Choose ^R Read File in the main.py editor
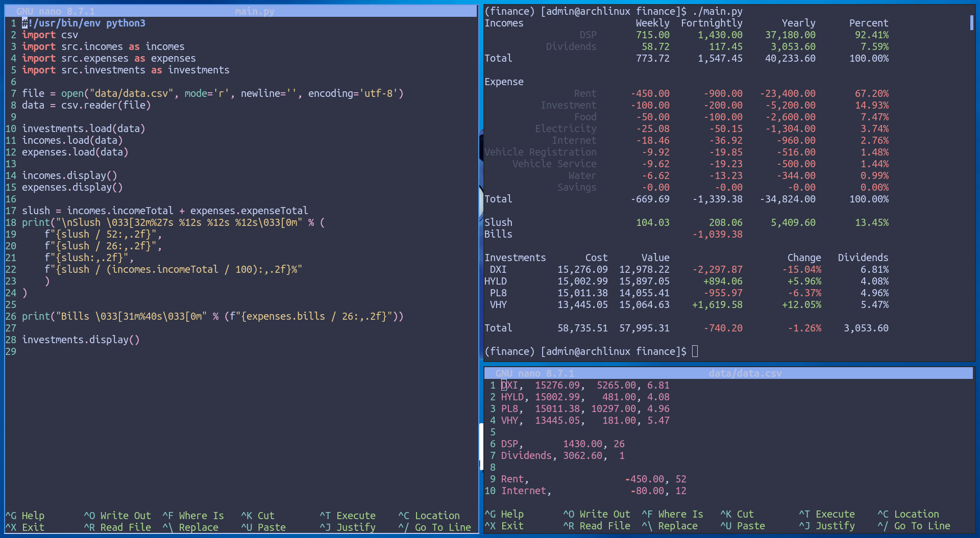This screenshot has width=980, height=538. click(117, 527)
